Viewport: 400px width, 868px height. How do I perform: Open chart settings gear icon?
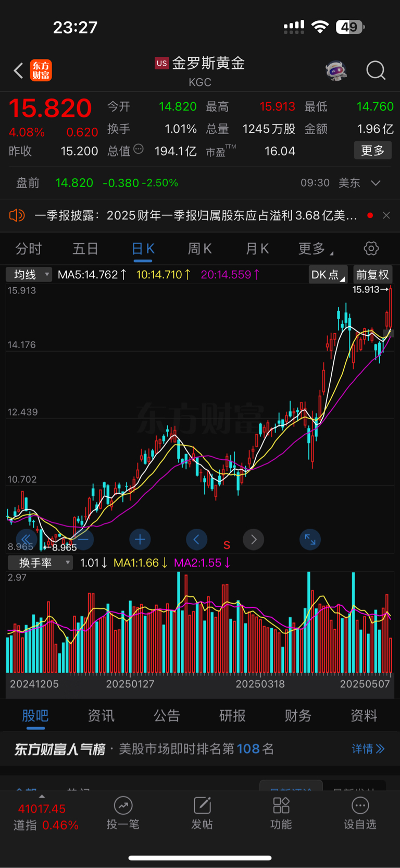[x=371, y=249]
